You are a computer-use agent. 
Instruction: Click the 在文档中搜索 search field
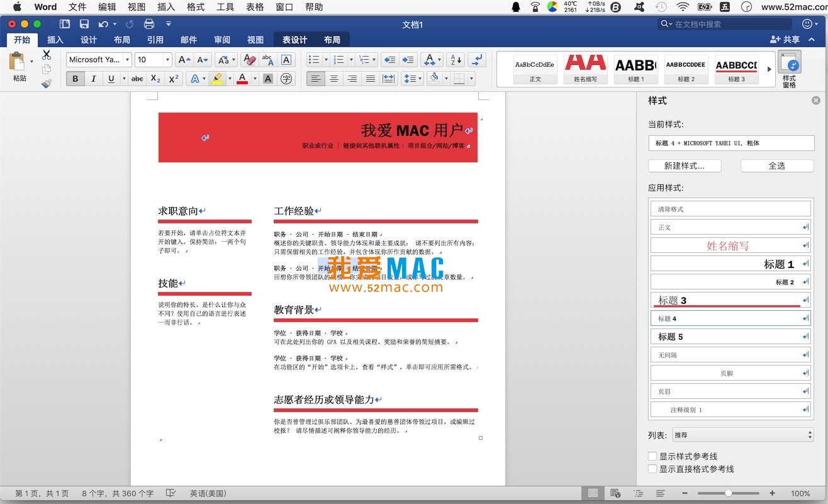[x=725, y=24]
